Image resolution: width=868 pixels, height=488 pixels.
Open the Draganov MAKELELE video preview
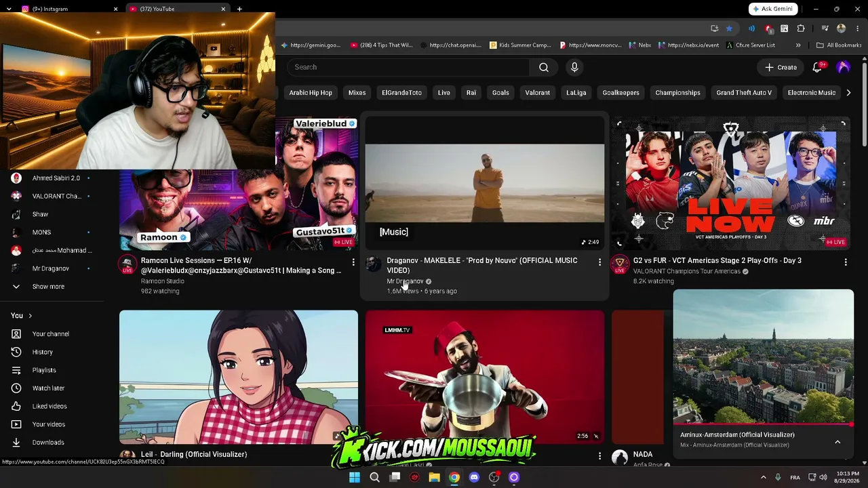click(x=485, y=184)
